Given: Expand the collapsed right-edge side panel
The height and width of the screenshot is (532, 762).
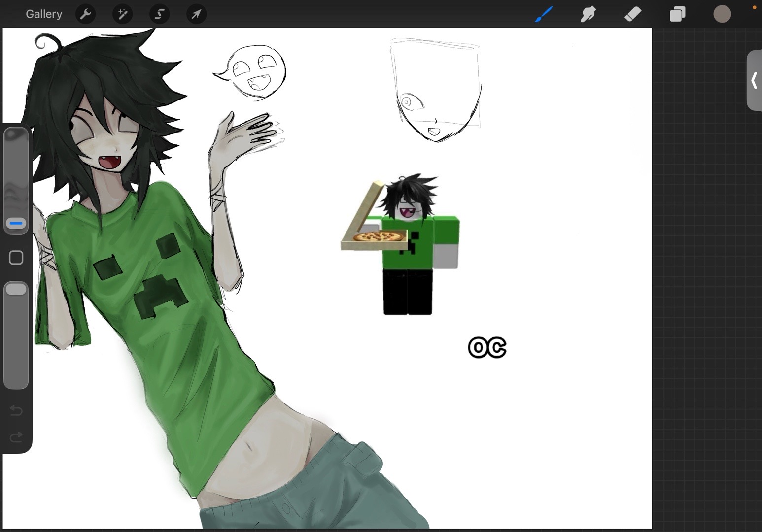Looking at the screenshot, I should (x=754, y=80).
